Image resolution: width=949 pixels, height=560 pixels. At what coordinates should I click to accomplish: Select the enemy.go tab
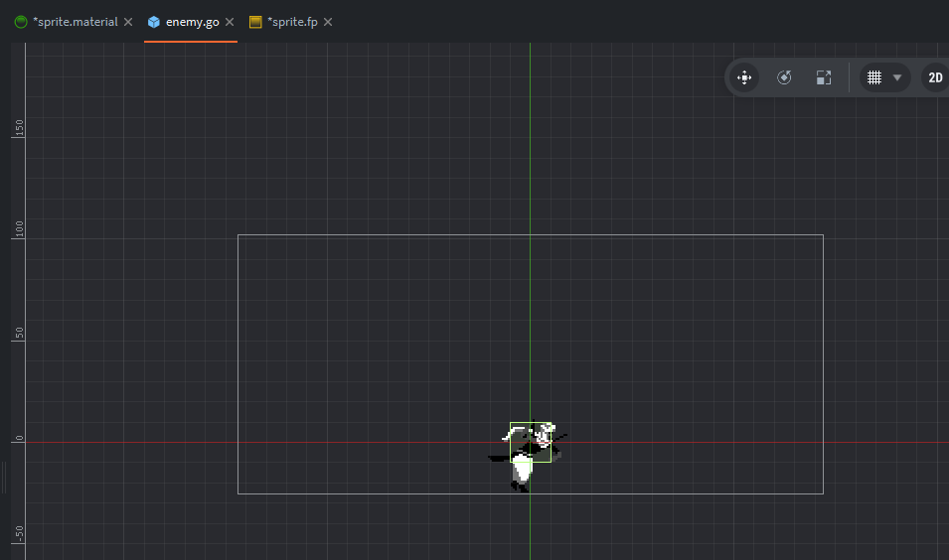pos(192,22)
